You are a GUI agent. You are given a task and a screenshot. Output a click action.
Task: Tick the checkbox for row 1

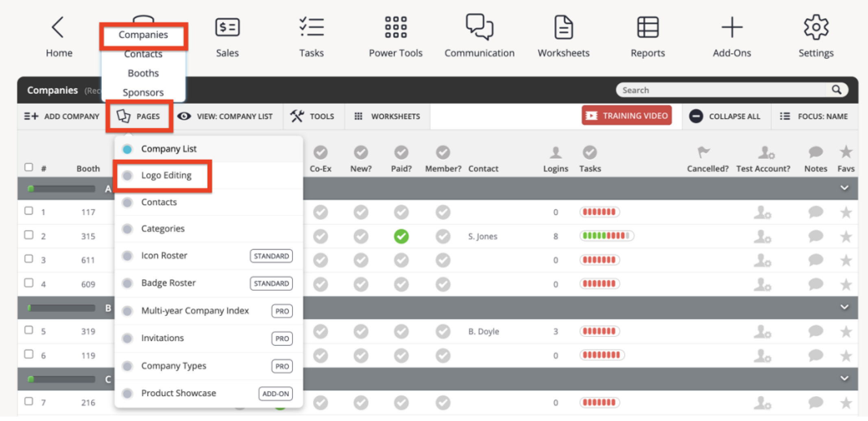28,211
